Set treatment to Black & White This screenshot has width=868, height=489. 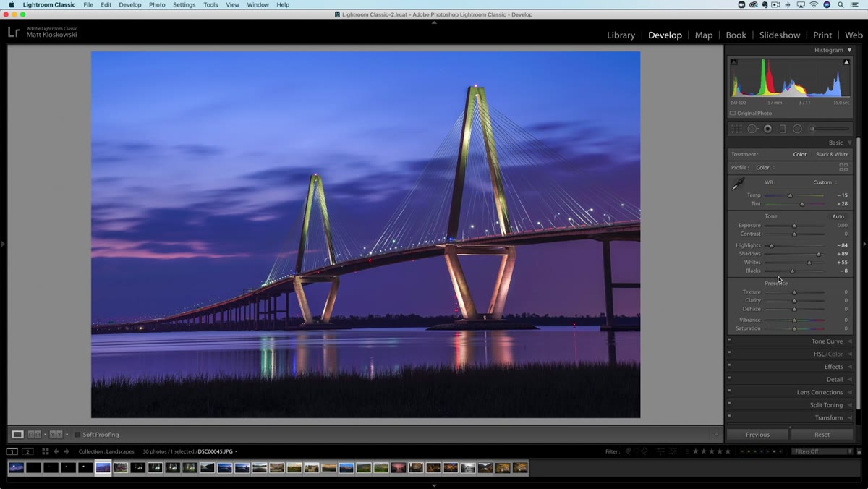833,154
